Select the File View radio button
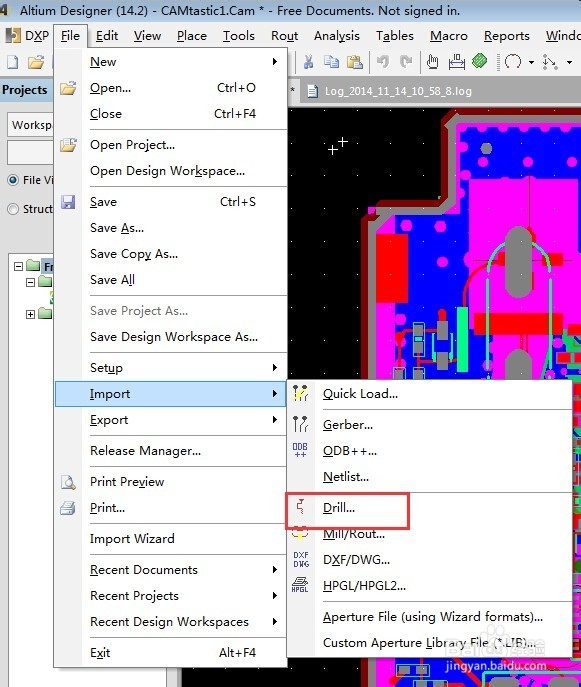 coord(13,180)
